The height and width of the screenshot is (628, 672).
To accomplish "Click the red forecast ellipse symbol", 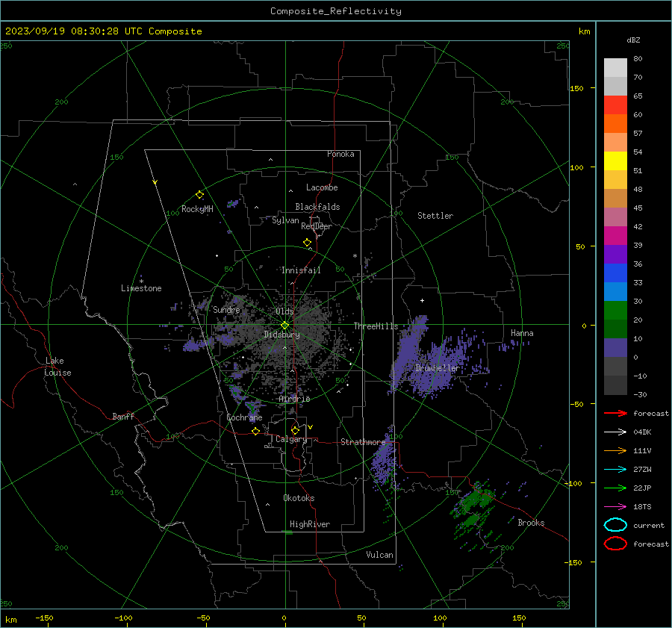I will point(615,544).
